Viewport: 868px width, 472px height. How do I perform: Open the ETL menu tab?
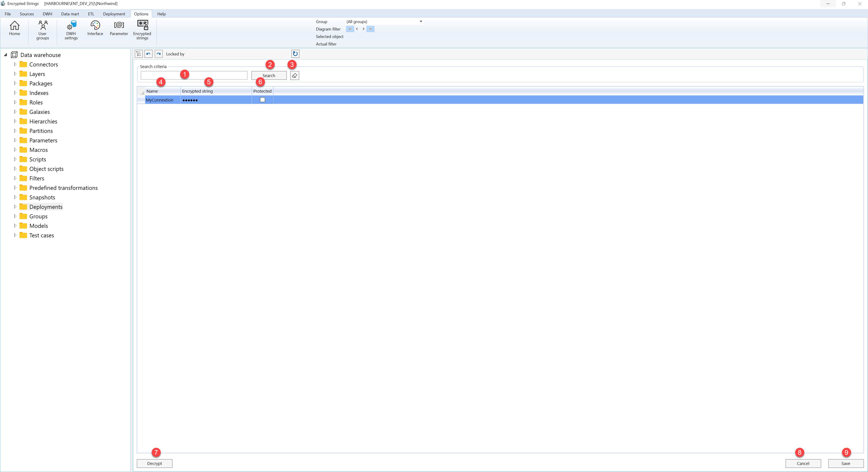pyautogui.click(x=91, y=14)
